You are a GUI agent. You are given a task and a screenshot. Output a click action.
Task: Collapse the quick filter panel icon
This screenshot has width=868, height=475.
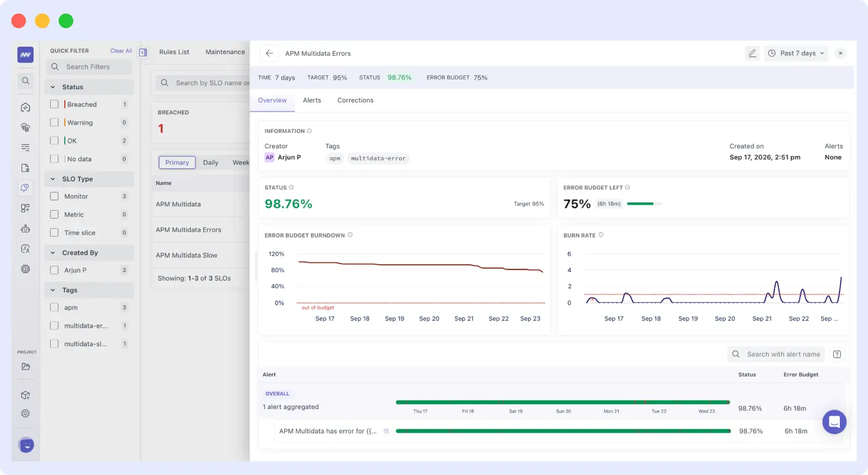143,52
